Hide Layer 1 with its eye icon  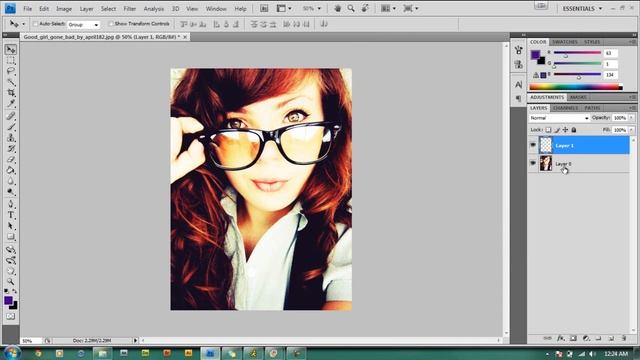pyautogui.click(x=533, y=145)
